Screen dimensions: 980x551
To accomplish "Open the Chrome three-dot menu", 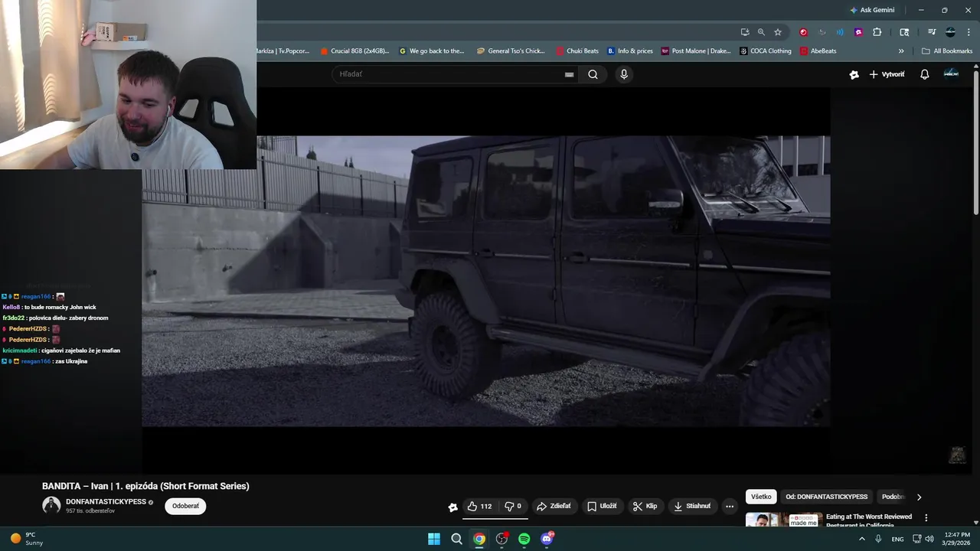I will 968,32.
